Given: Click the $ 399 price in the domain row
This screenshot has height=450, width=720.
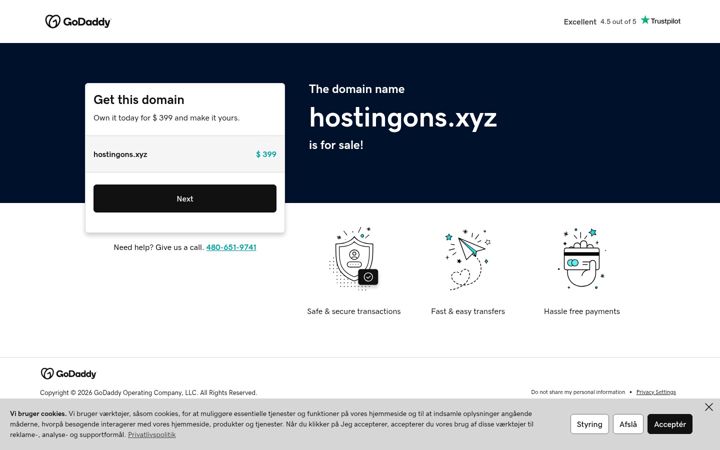Looking at the screenshot, I should (x=266, y=154).
